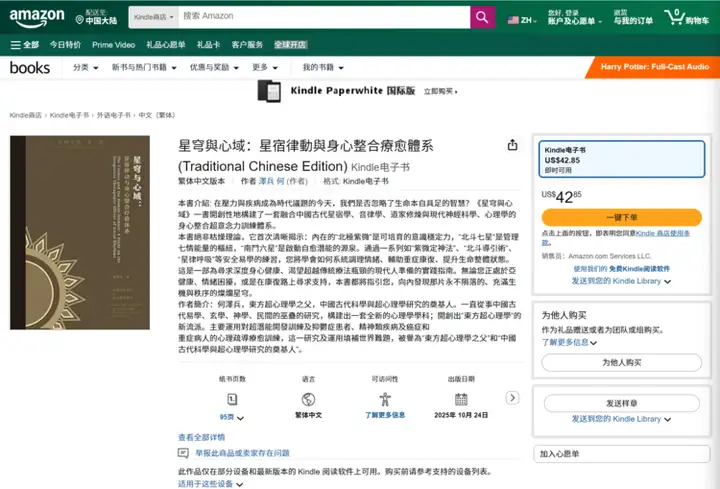Expand 发送到您的 Kindle Library under buy button
The image size is (720, 489).
(x=621, y=281)
